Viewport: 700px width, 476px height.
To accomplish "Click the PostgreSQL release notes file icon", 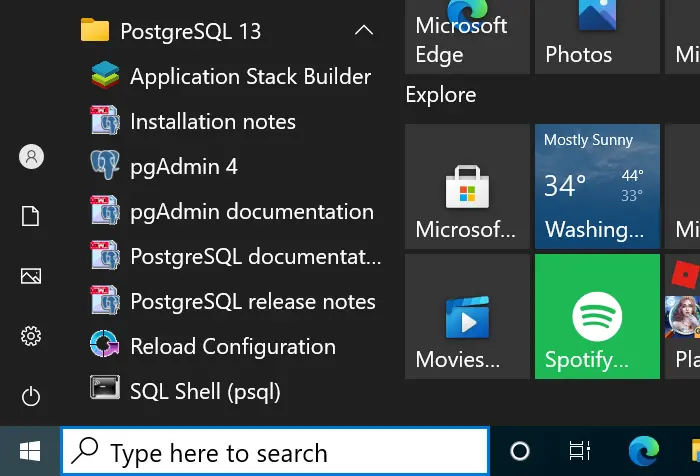I will point(105,301).
